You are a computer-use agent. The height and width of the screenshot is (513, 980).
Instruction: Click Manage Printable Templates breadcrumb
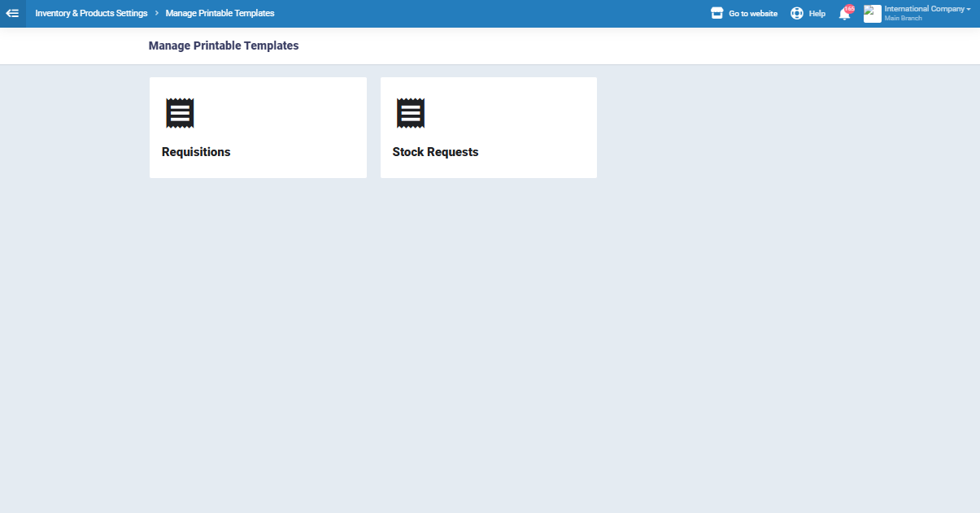click(x=220, y=13)
